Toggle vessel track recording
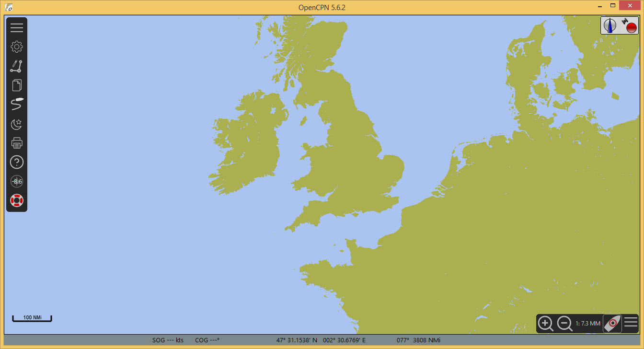 pyautogui.click(x=17, y=104)
